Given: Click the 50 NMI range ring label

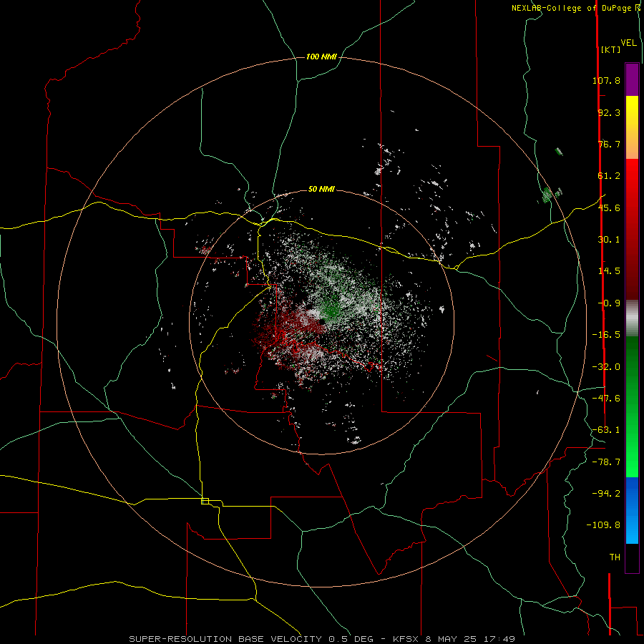Looking at the screenshot, I should point(321,189).
